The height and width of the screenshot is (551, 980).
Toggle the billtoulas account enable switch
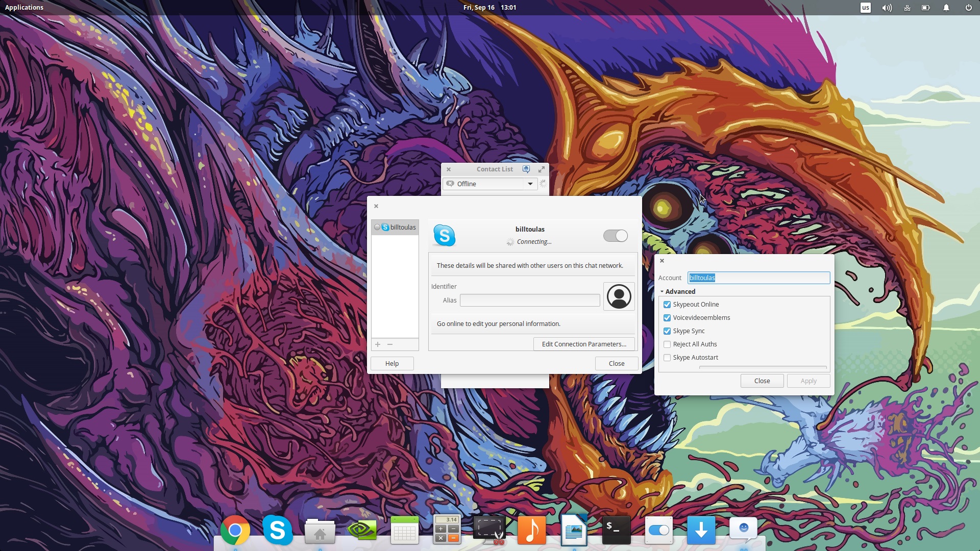[615, 236]
